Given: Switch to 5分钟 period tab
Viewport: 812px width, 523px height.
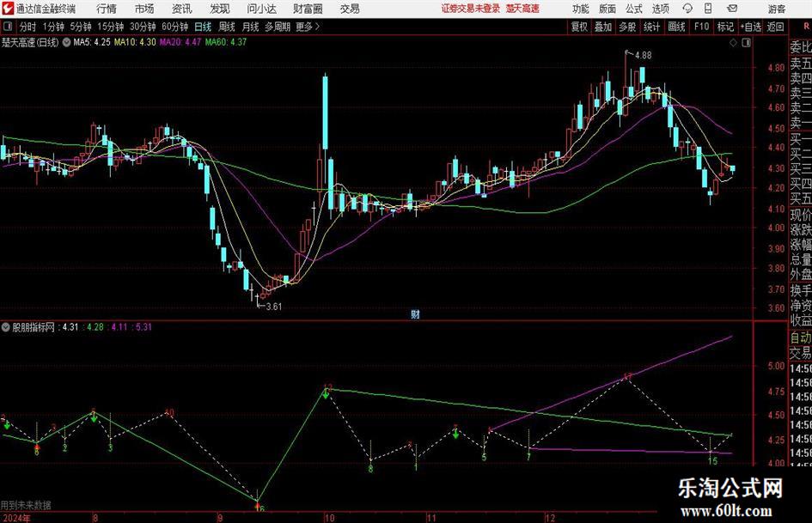Looking at the screenshot, I should [x=81, y=27].
